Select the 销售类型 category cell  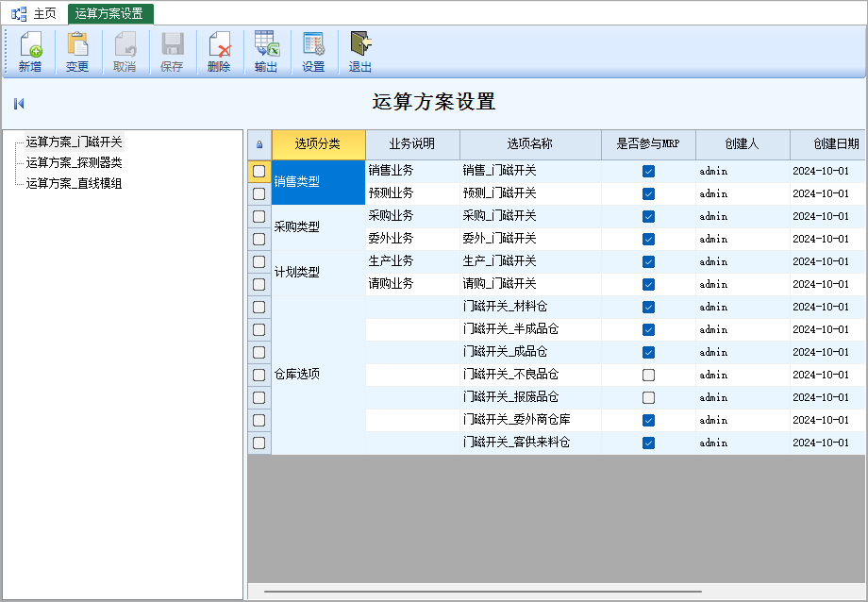click(x=318, y=182)
